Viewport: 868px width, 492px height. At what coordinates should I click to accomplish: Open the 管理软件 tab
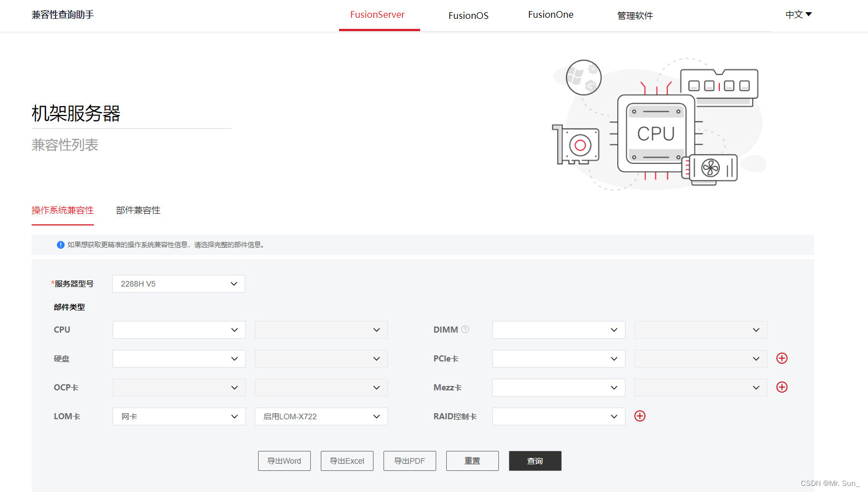coord(635,16)
